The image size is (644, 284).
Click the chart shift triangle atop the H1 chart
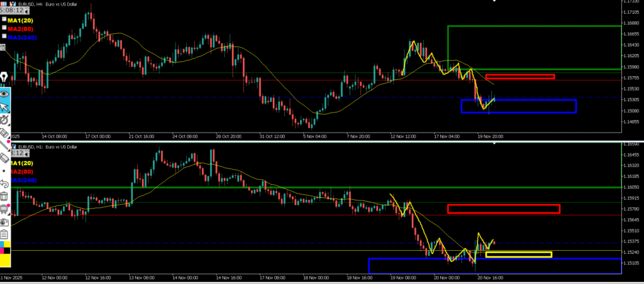tap(494, 143)
